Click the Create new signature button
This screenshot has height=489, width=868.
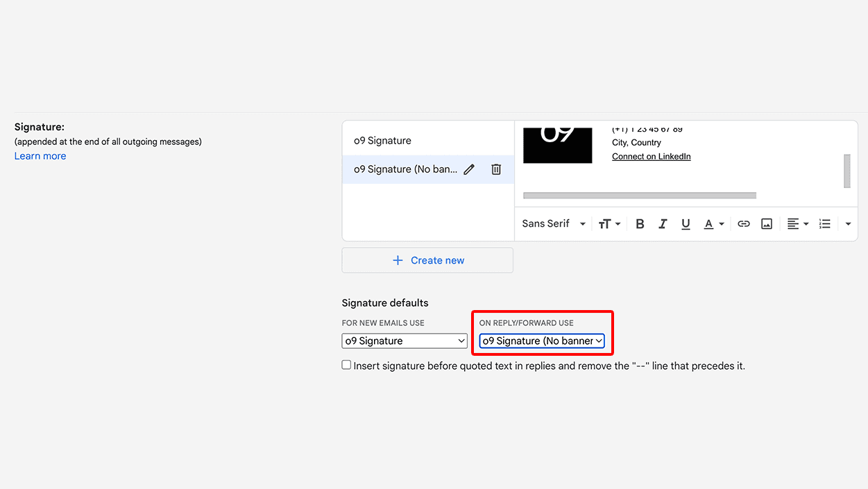pyautogui.click(x=427, y=260)
